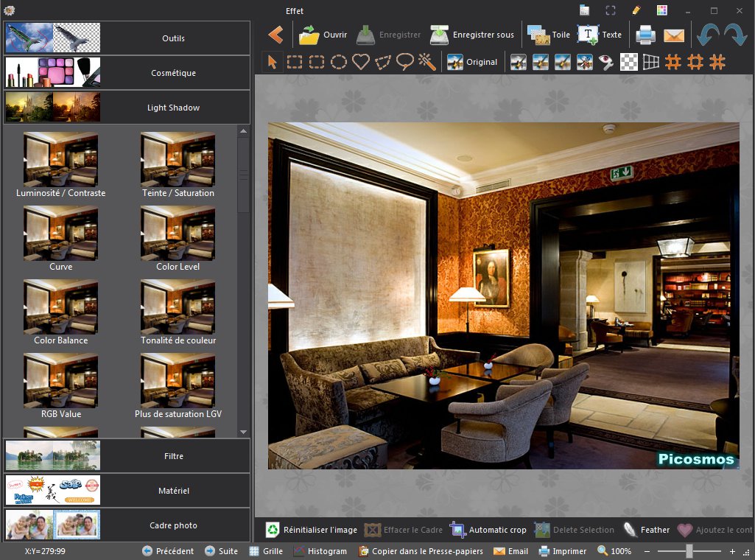
Task: Select the polygon selection tool
Action: tap(383, 62)
